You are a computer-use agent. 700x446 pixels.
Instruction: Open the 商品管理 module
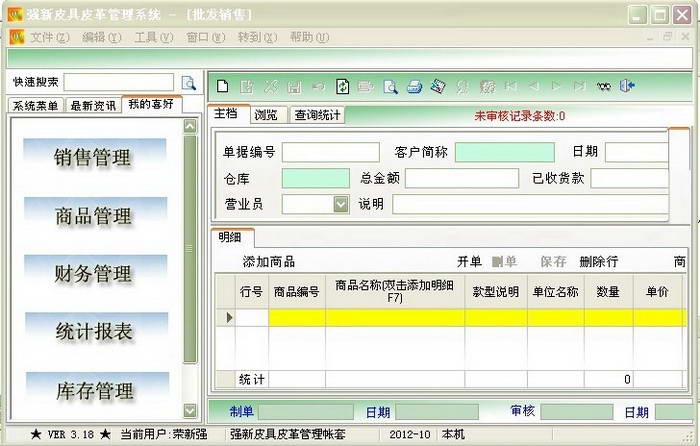95,215
